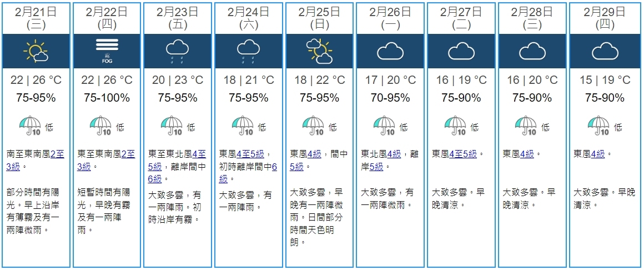Click the rain cloud icon for Feb 23
The width and height of the screenshot is (644, 270).
pos(178,52)
